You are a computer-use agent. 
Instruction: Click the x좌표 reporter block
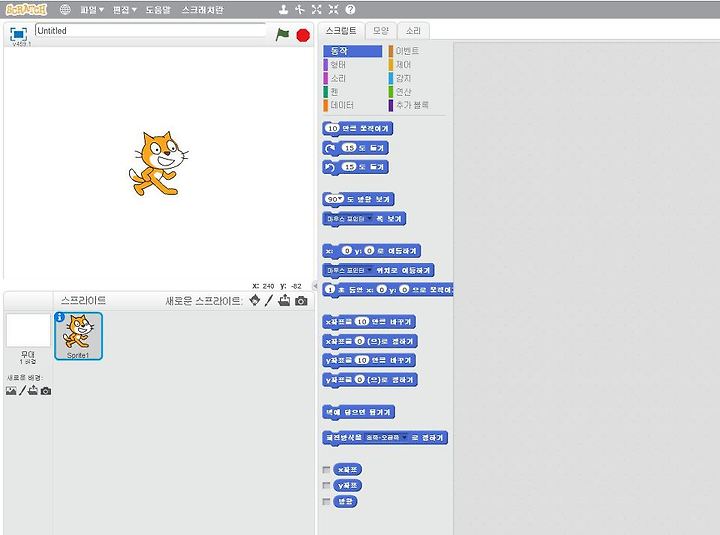point(348,470)
